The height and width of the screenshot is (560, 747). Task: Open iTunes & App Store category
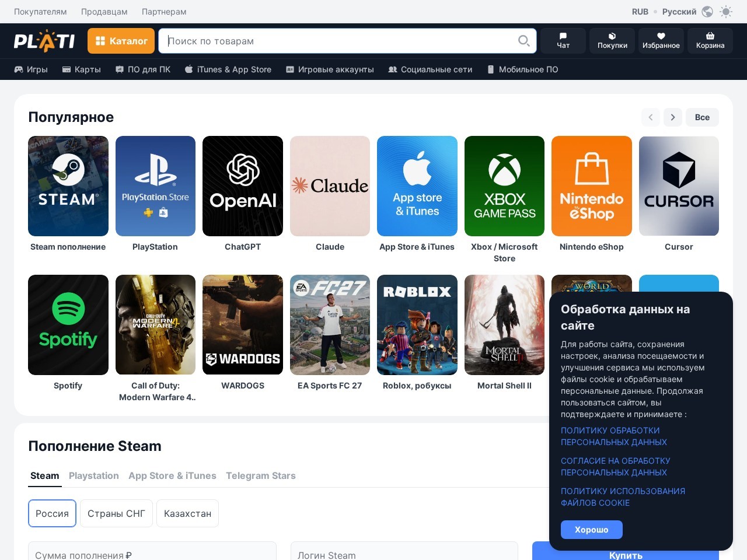[x=228, y=69]
